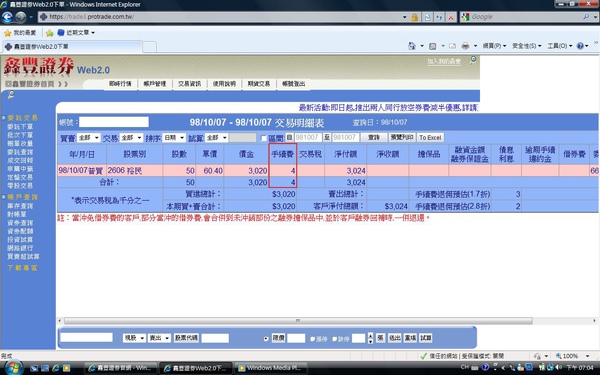Click the magnifier icon in left sidebar
The height and width of the screenshot is (375, 600).
(11, 95)
